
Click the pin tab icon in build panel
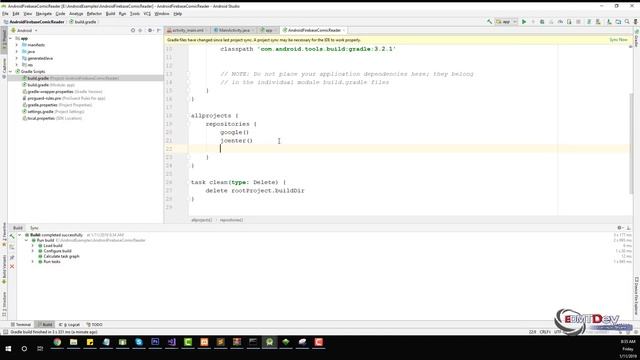click(12, 257)
